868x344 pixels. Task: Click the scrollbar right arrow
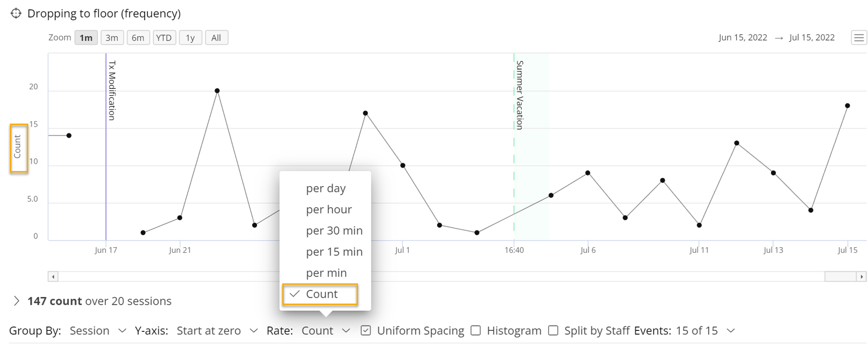862,276
